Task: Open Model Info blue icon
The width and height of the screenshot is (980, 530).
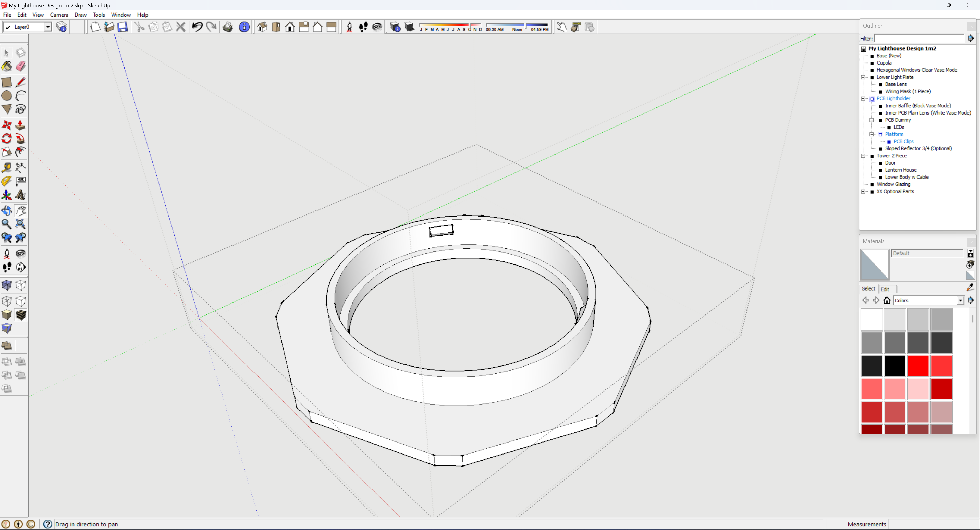Action: pyautogui.click(x=244, y=27)
